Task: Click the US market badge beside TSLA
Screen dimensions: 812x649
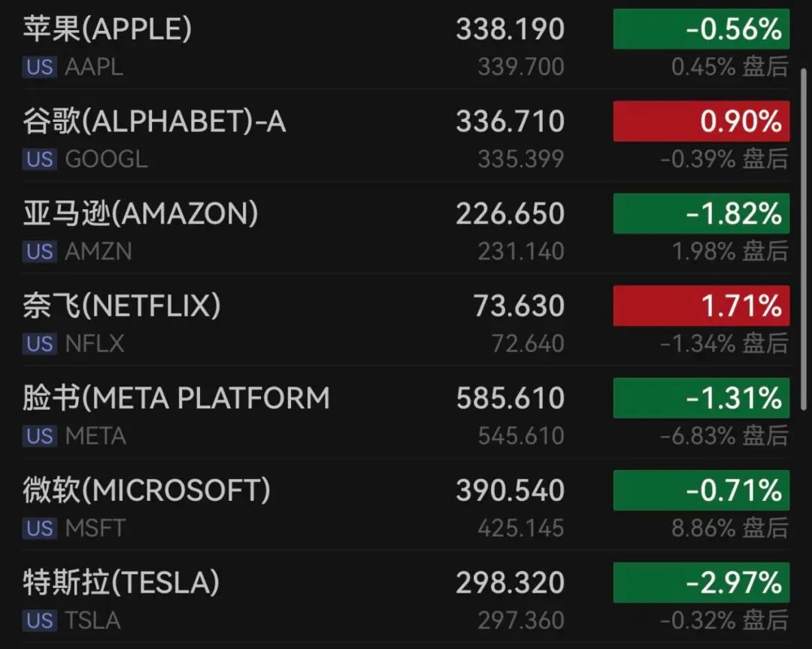Action: [x=39, y=620]
